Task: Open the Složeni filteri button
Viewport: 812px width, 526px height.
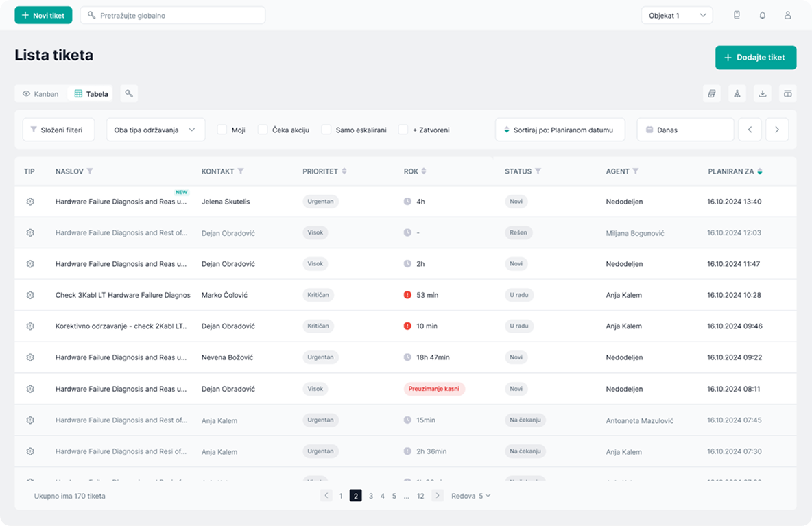Action: coord(58,130)
